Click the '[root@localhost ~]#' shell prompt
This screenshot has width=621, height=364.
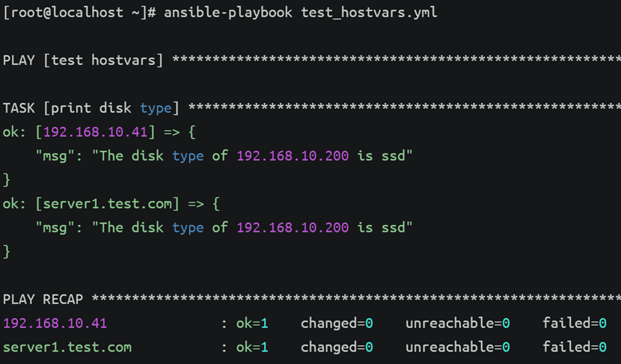tap(79, 13)
